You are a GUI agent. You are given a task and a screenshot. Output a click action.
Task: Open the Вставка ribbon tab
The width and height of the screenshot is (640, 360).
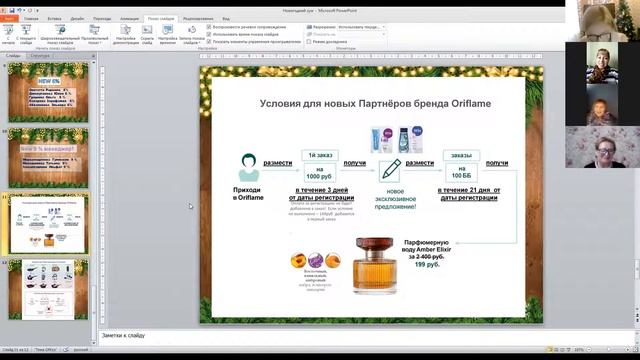[x=54, y=19]
